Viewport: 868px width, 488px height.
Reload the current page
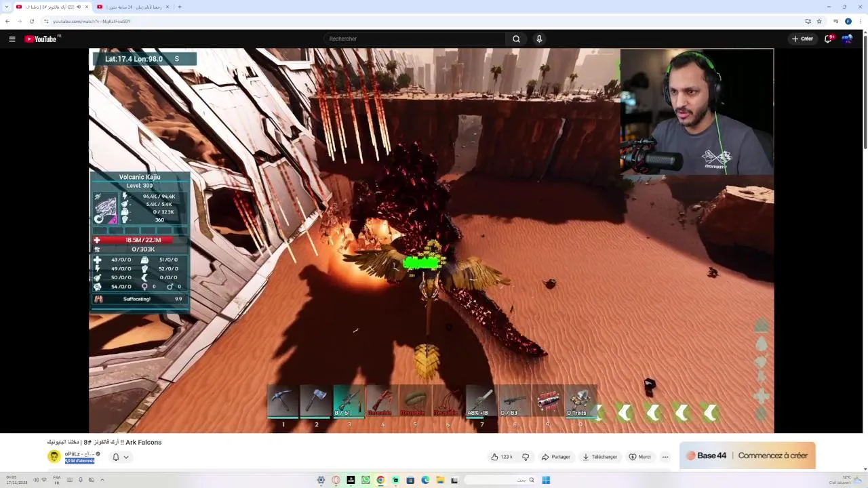(x=32, y=21)
